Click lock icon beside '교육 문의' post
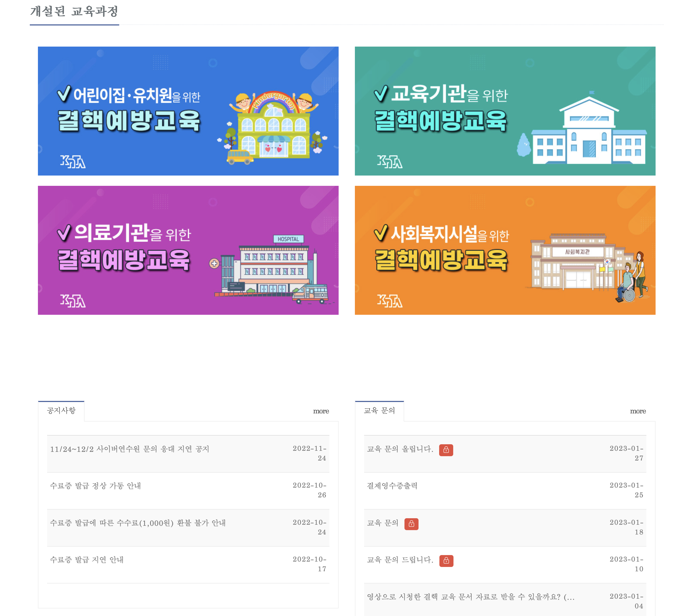 click(x=411, y=524)
